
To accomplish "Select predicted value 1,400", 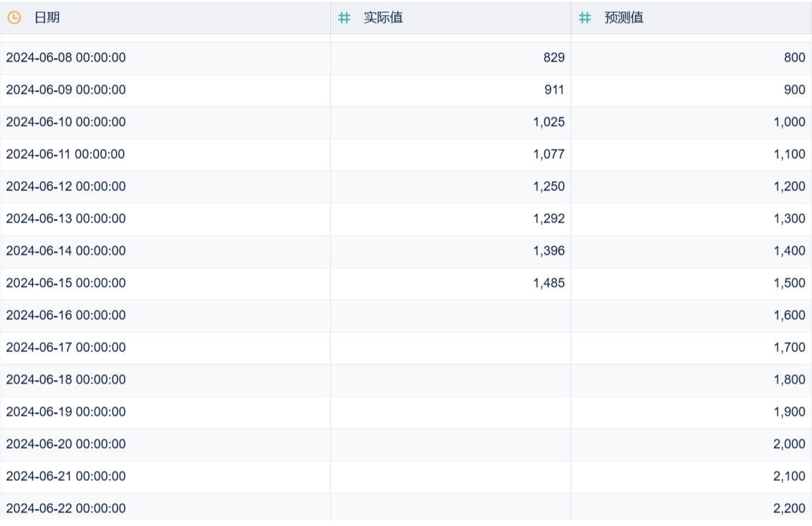I will pyautogui.click(x=790, y=250).
